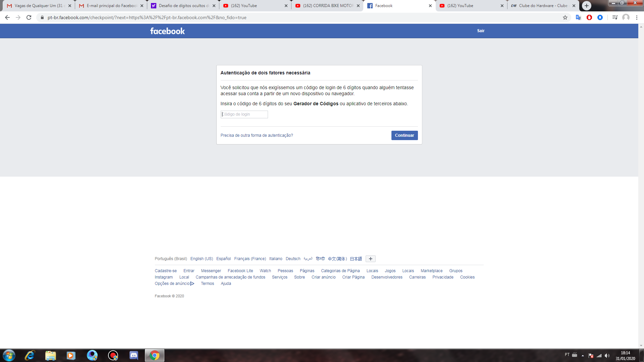The image size is (644, 362).
Task: Open Windows Explorer folder taskbar icon
Action: tap(51, 355)
